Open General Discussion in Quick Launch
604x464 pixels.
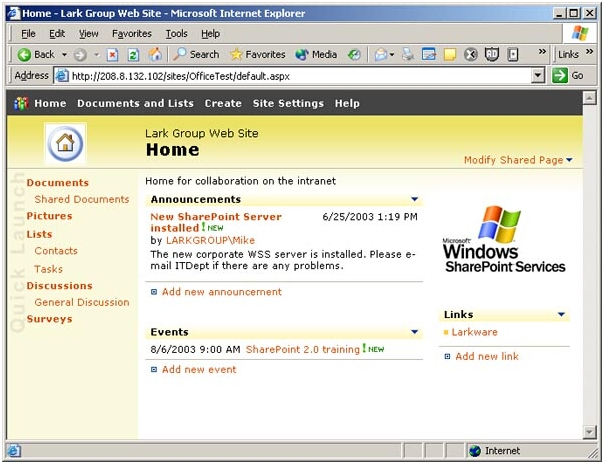[82, 302]
